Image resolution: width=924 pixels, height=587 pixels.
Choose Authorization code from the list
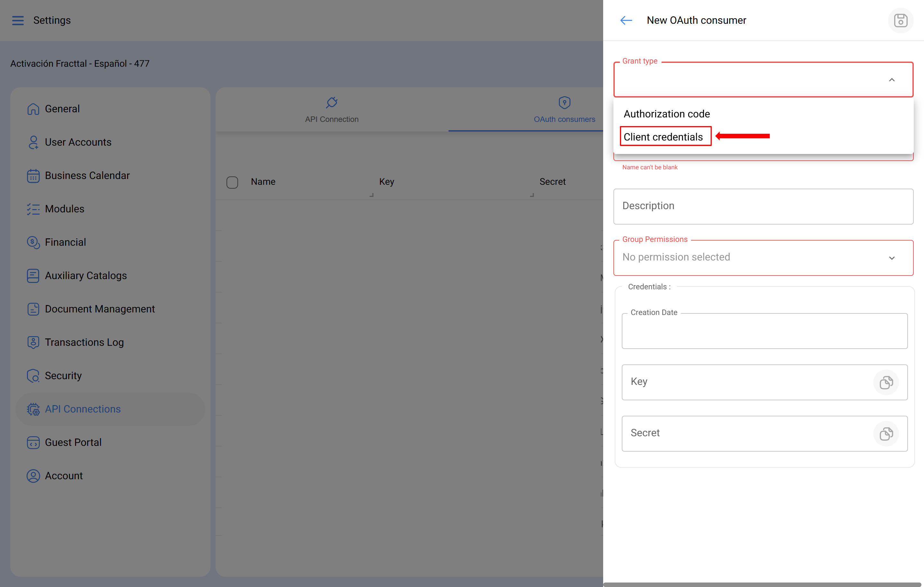click(666, 114)
